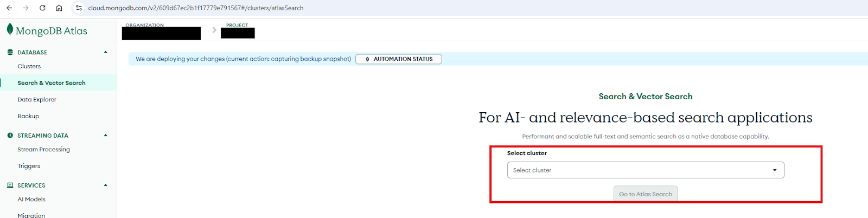Click the 'Performant and scalable full-text' description
This screenshot has width=868, height=218.
(646, 137)
